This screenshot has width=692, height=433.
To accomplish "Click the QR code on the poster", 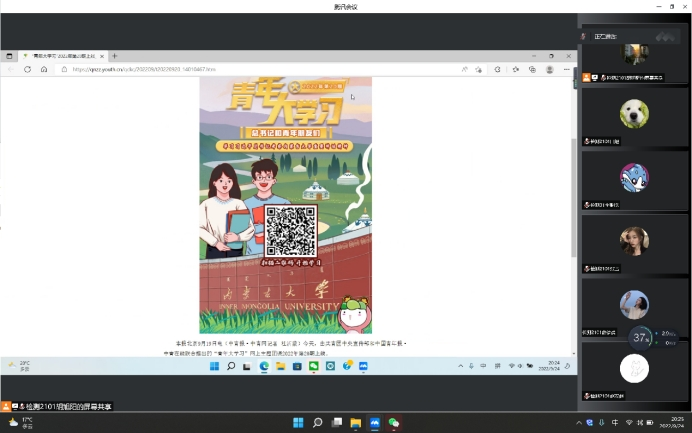I will (290, 231).
